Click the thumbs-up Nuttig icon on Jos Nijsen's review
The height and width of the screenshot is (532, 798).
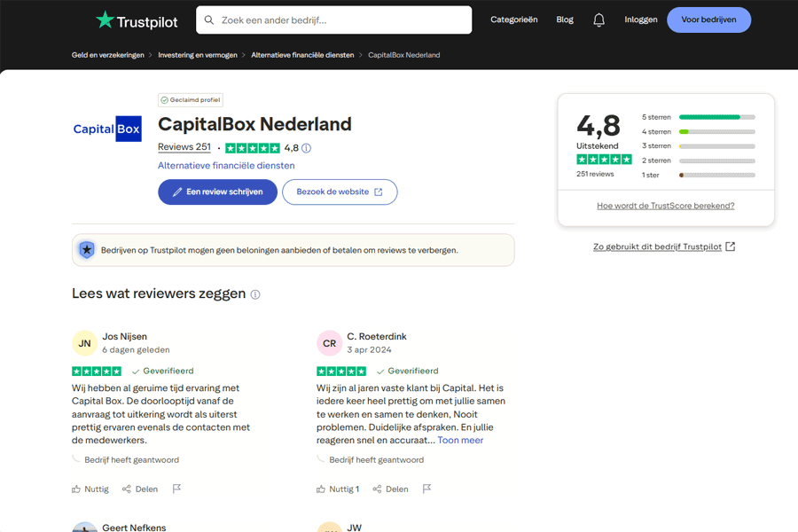(x=75, y=489)
